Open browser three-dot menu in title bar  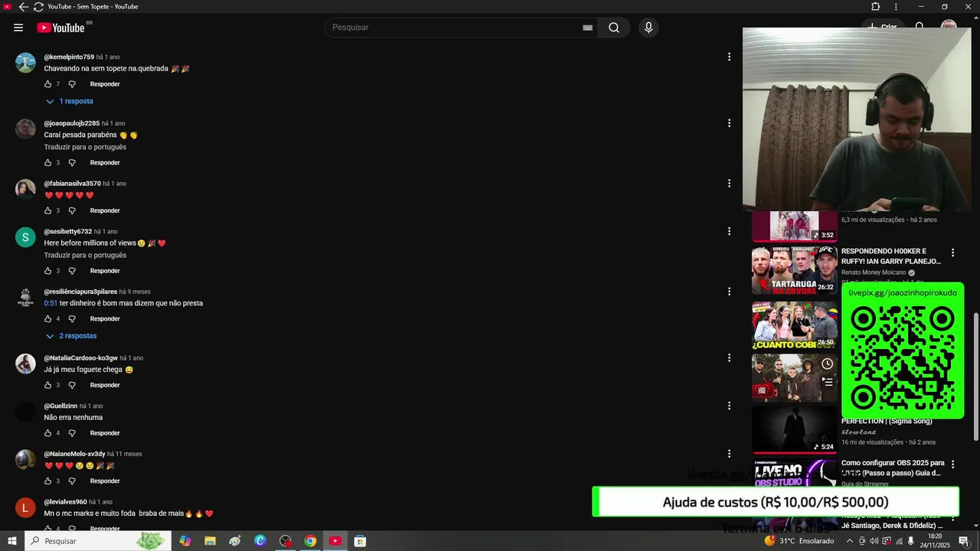point(896,6)
